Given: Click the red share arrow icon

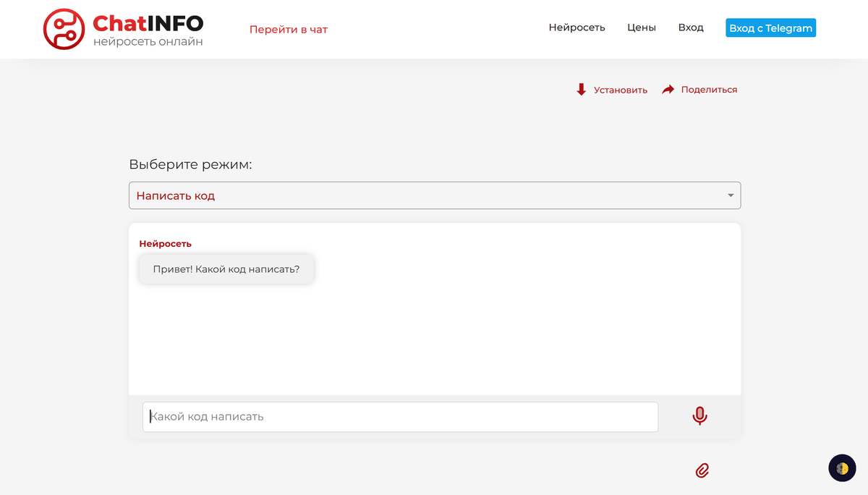Looking at the screenshot, I should tap(668, 90).
